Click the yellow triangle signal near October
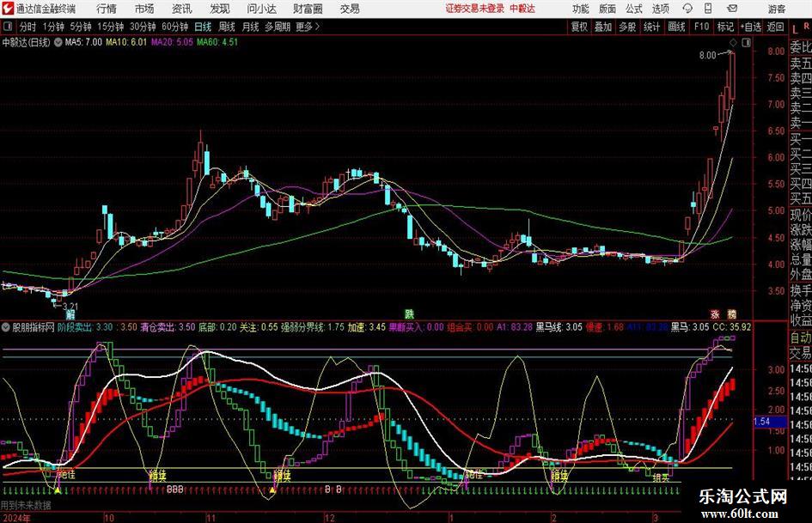Viewport: 812px width, 523px height. click(x=58, y=490)
